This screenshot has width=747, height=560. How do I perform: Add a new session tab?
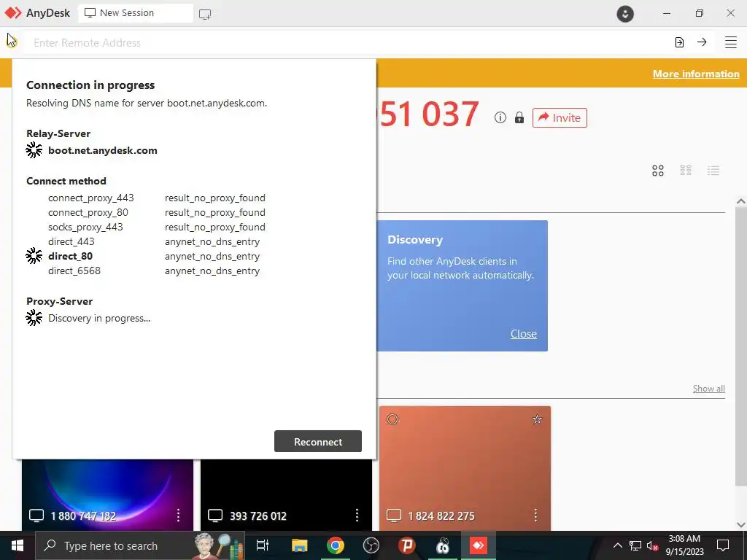[205, 15]
